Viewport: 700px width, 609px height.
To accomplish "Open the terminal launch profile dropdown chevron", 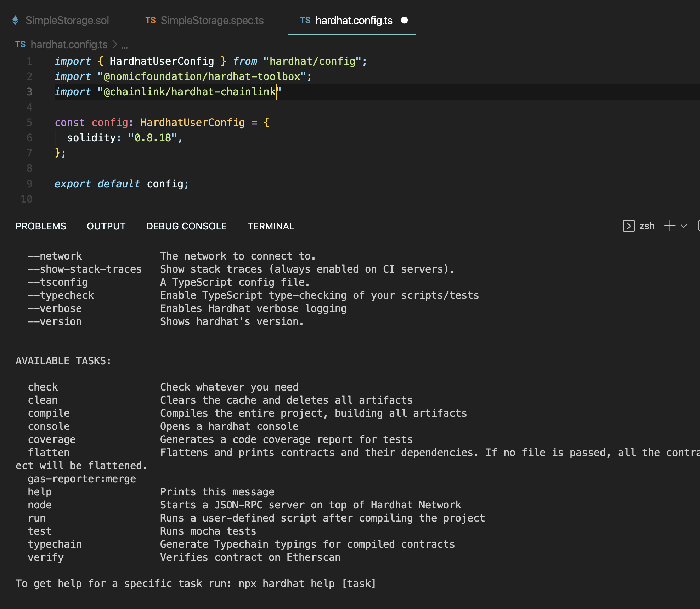I will tap(684, 226).
